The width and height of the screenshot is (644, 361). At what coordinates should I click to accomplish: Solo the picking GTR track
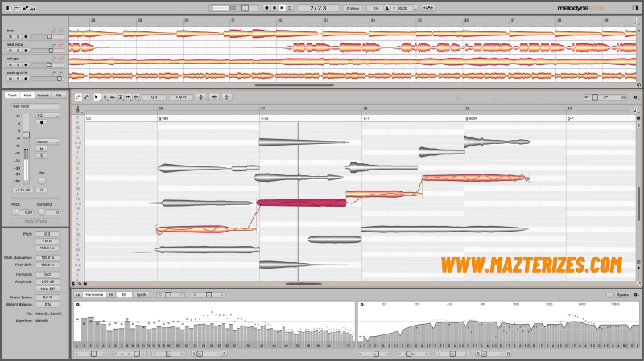tap(18, 78)
